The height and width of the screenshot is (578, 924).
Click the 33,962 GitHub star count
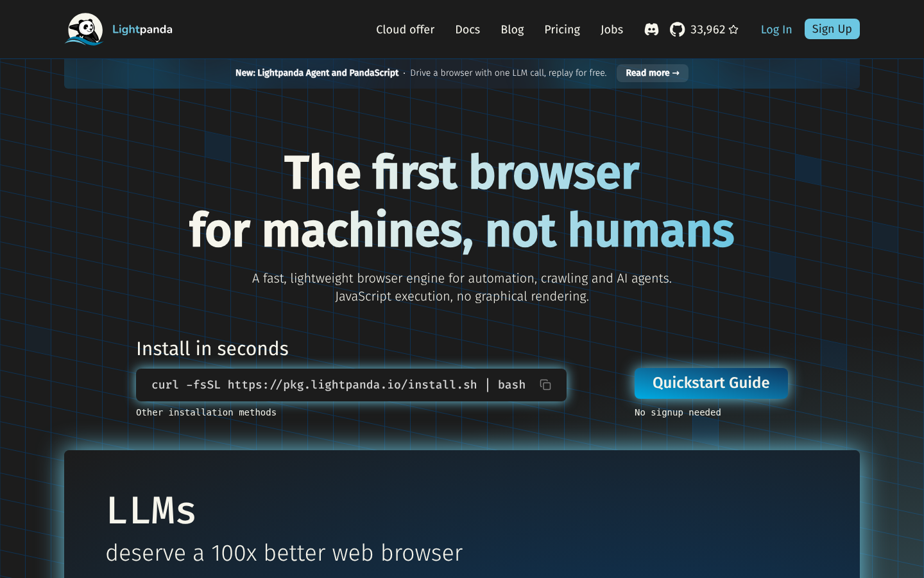(708, 30)
